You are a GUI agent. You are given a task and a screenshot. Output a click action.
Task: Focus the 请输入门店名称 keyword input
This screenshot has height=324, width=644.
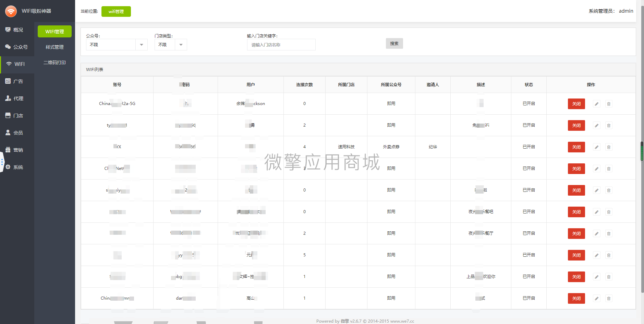(x=281, y=45)
